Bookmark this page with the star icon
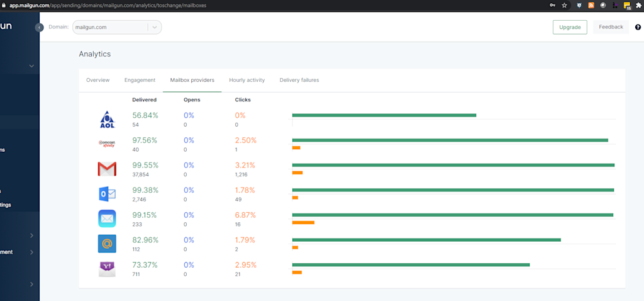The image size is (644, 301). pyautogui.click(x=565, y=5)
